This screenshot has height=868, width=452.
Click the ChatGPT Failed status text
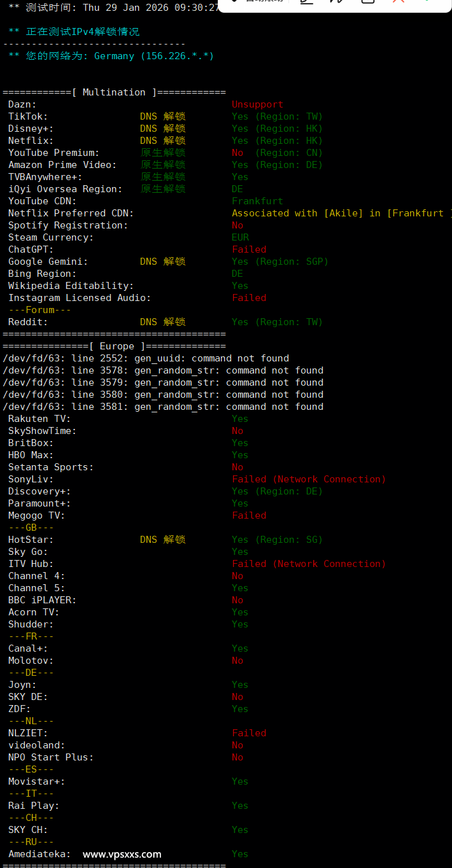(249, 249)
